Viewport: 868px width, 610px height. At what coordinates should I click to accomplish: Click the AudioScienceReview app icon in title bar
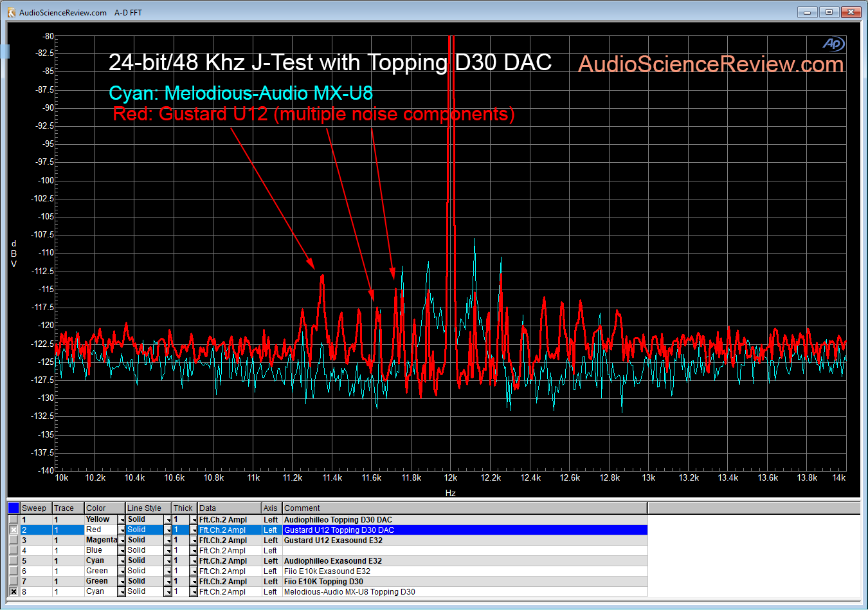tap(11, 12)
